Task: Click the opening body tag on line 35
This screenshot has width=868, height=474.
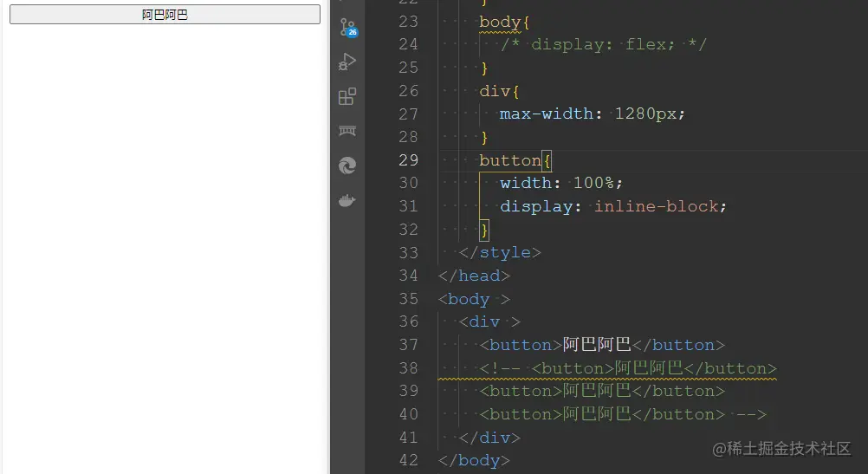Action: coord(474,299)
